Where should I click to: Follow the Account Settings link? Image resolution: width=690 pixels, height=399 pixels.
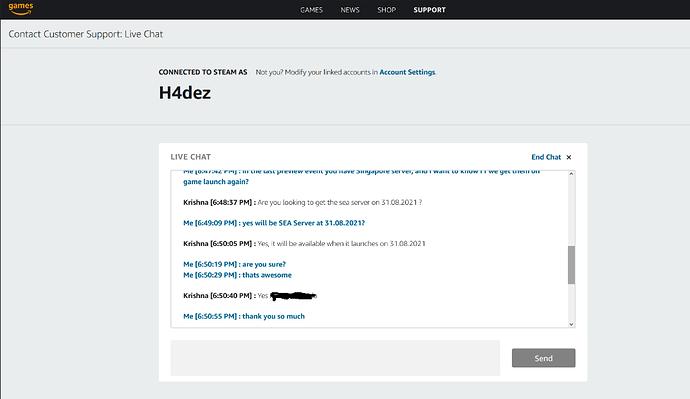pyautogui.click(x=407, y=72)
